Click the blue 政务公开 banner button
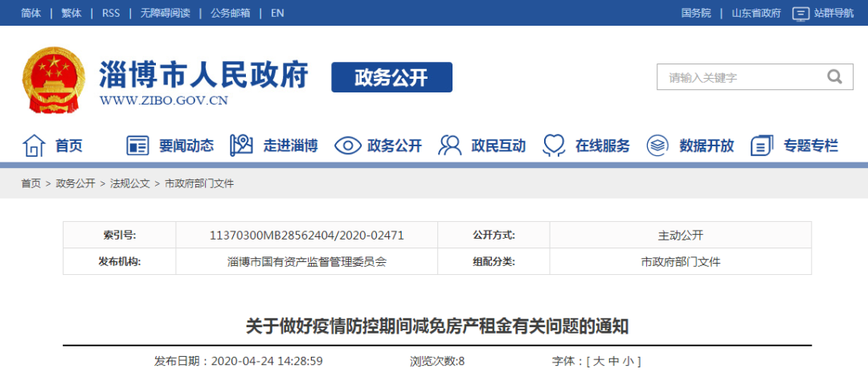Screen dimensions: 868x381 click(392, 77)
